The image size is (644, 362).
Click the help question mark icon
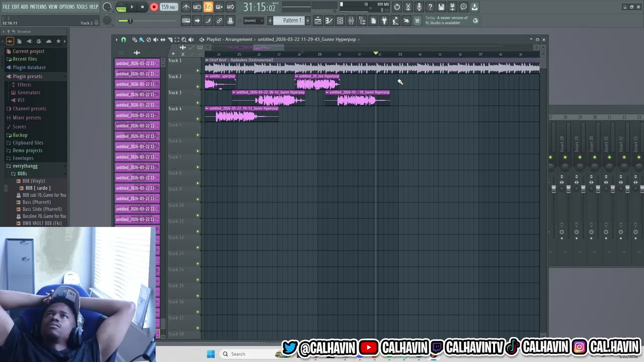click(430, 7)
